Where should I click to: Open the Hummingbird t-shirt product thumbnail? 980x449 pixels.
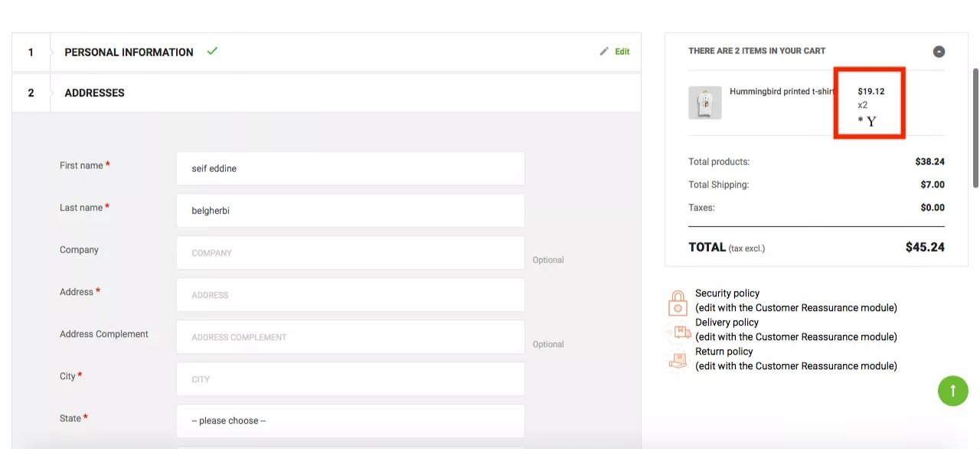point(704,103)
